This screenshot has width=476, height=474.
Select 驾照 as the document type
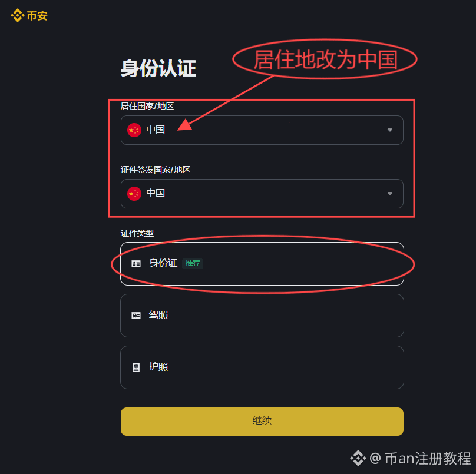click(262, 316)
